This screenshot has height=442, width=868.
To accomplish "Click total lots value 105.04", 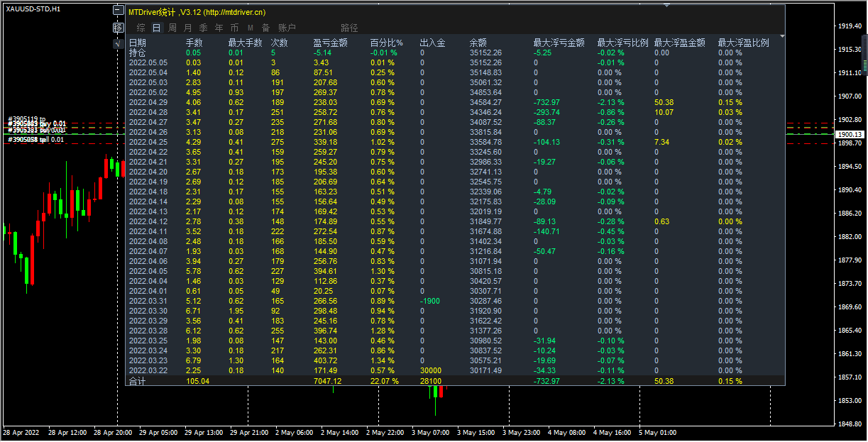I will (x=197, y=381).
